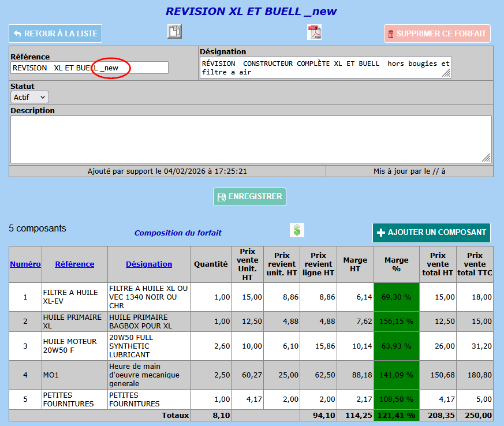This screenshot has height=426, width=504.
Task: Sort components by Référence column header
Action: point(74,264)
